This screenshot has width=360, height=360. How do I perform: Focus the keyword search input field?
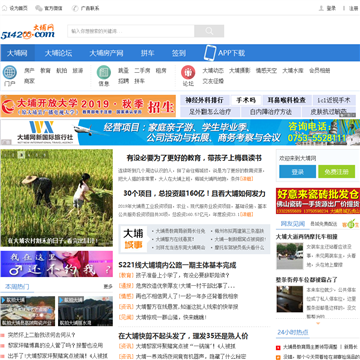131,31
